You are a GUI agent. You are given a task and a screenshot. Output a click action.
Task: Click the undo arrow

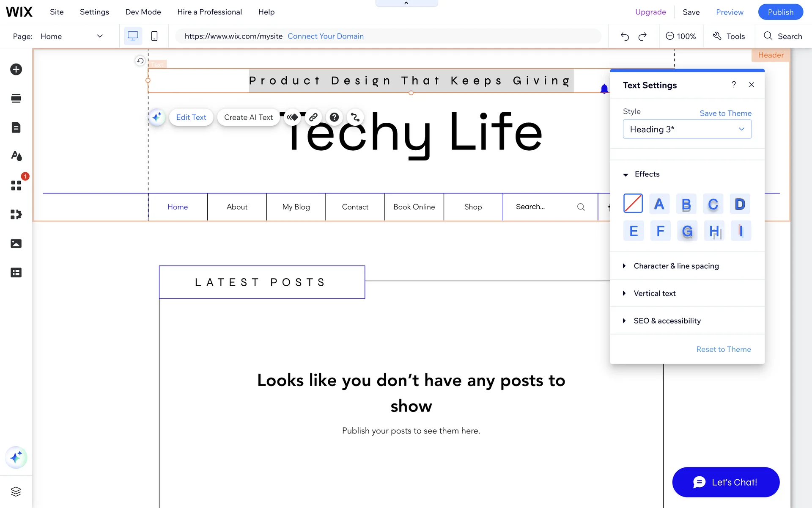coord(625,36)
